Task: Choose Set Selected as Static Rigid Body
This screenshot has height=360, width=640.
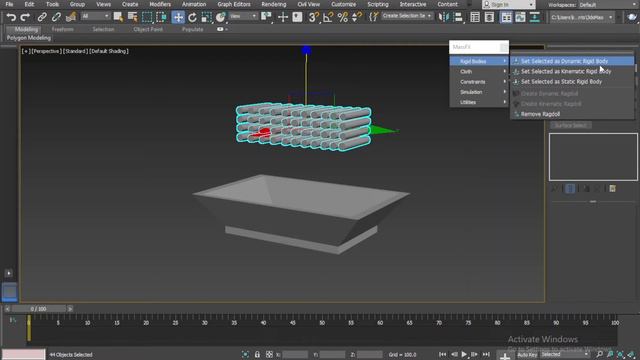Action: (x=572, y=82)
